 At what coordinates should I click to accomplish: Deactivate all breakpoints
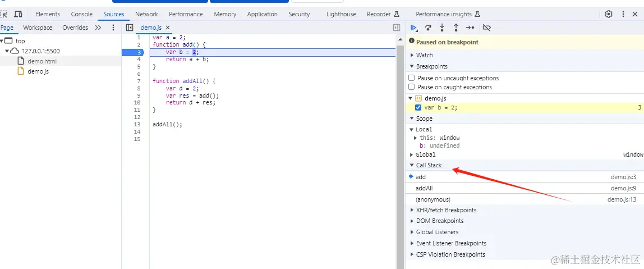(487, 28)
